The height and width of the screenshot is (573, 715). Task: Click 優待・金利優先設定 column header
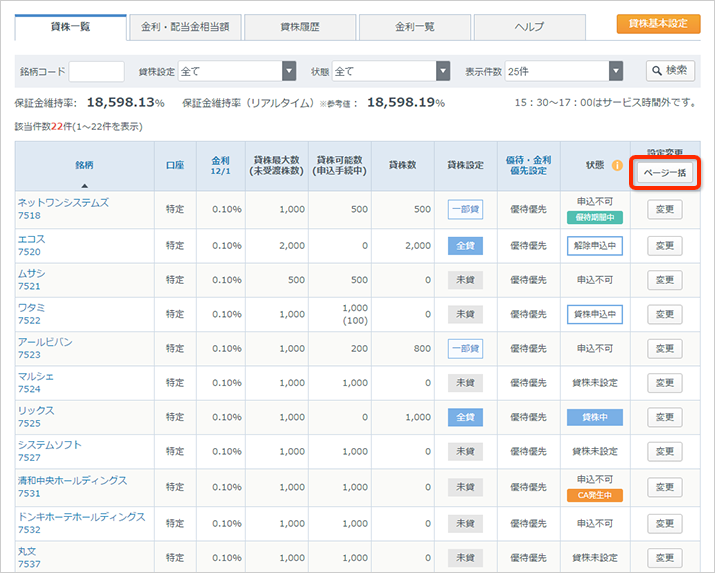tap(528, 165)
